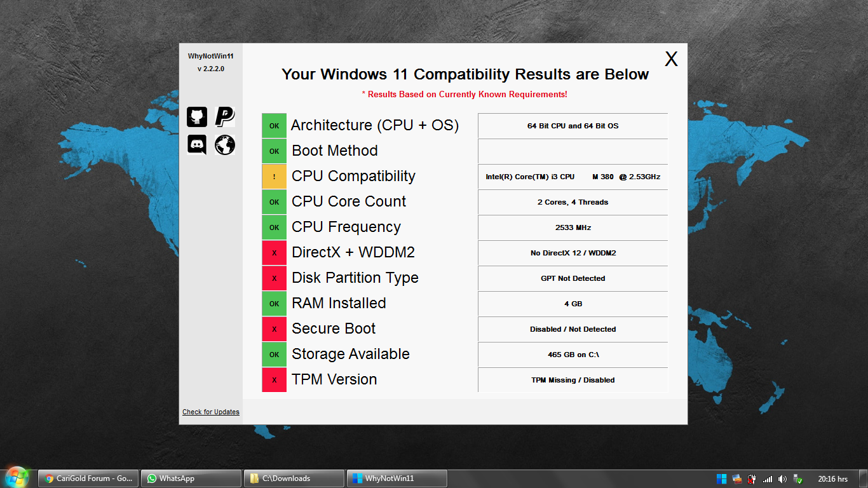Open the network signal tray icon
The width and height of the screenshot is (868, 488).
pyautogui.click(x=768, y=478)
